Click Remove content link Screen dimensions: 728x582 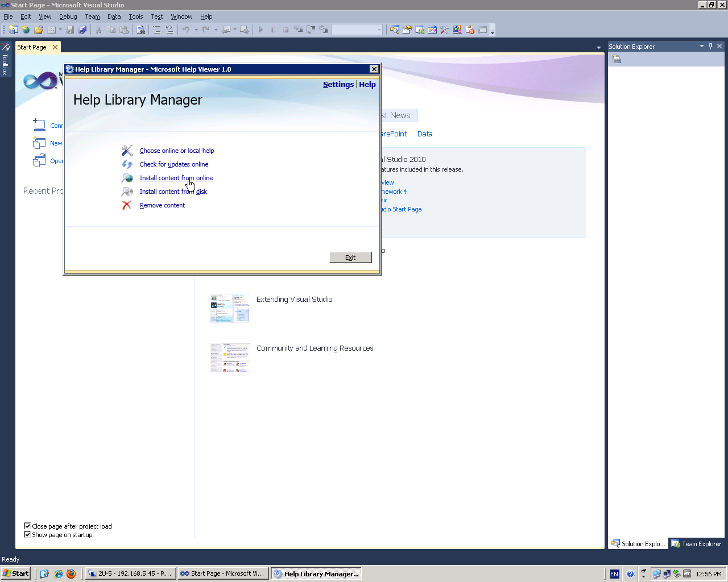coord(162,205)
